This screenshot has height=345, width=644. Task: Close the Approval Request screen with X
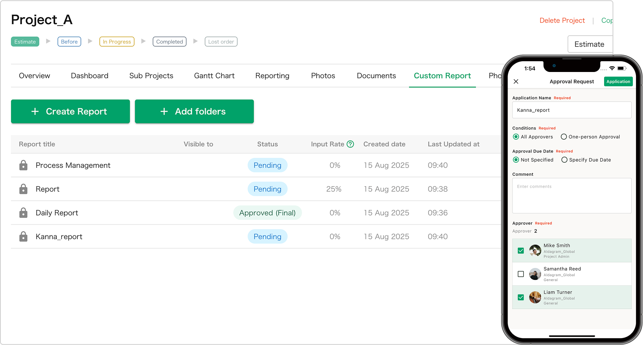point(516,82)
